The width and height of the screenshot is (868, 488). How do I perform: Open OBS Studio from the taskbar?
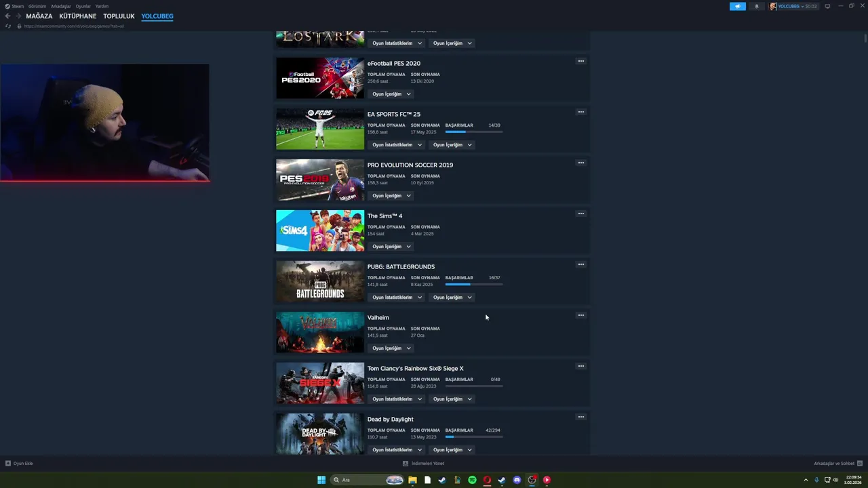pyautogui.click(x=532, y=480)
